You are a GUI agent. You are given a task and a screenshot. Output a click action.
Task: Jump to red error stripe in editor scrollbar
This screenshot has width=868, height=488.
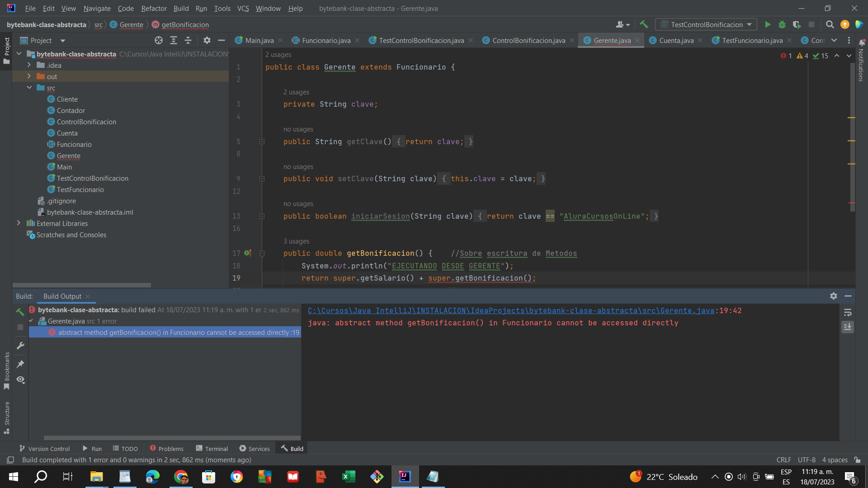tap(852, 203)
